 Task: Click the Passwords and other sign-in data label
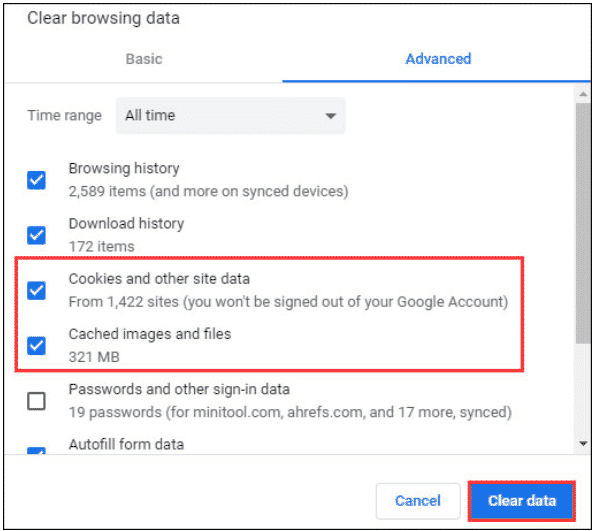coord(179,389)
